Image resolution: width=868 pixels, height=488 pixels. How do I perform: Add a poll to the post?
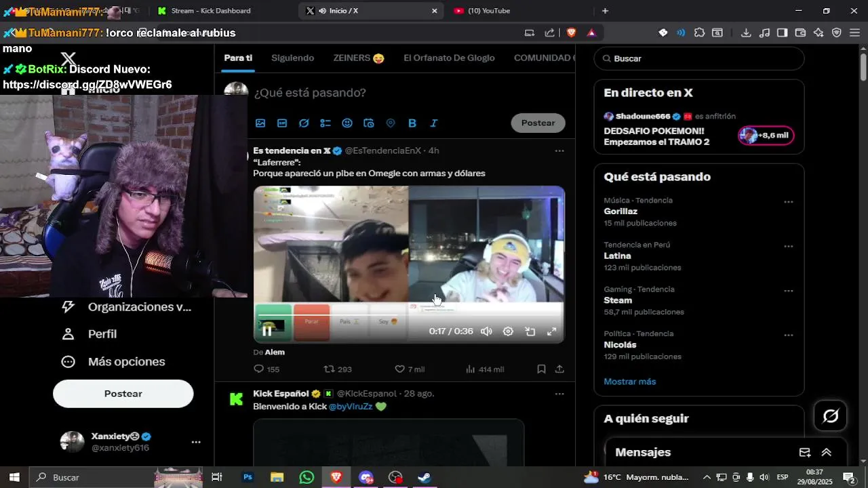pyautogui.click(x=325, y=123)
